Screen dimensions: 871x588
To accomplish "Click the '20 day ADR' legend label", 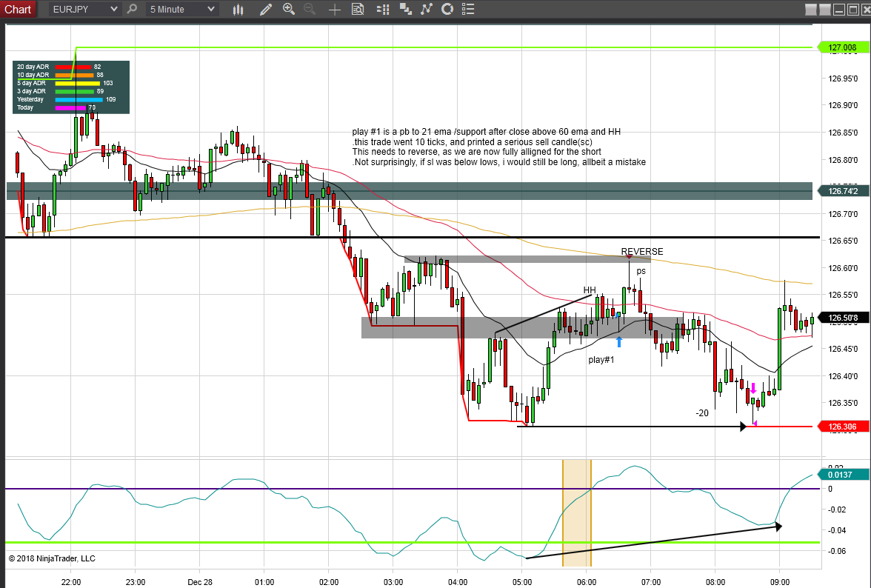I will point(33,67).
